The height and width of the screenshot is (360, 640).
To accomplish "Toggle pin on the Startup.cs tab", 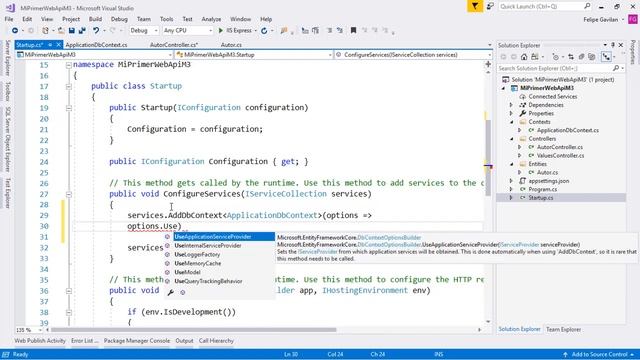I will (x=50, y=45).
